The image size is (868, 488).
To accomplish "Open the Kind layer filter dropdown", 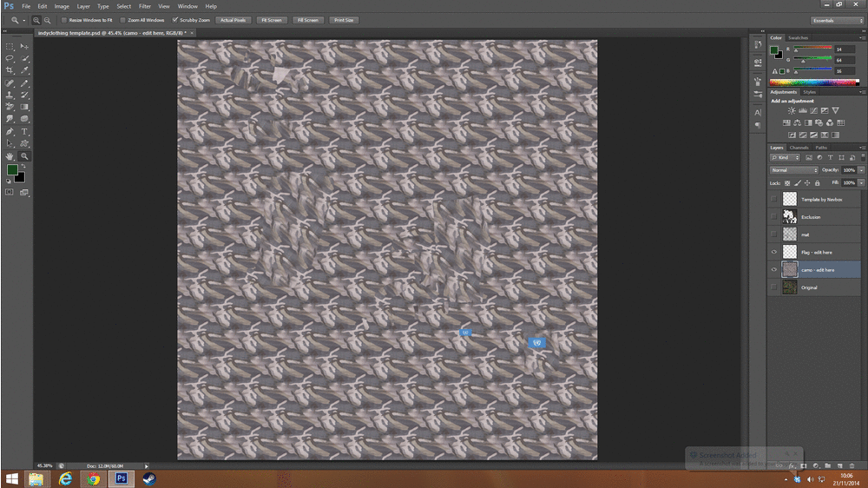I will pos(785,158).
